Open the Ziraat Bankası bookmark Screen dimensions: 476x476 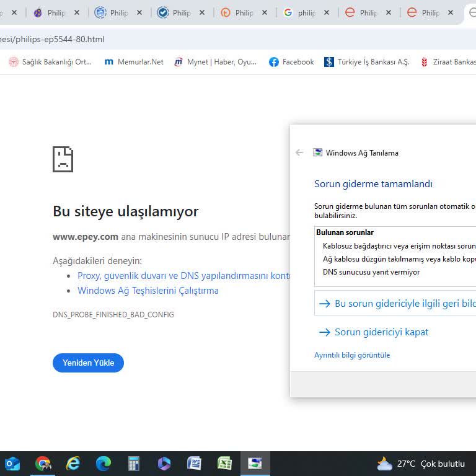tap(448, 62)
